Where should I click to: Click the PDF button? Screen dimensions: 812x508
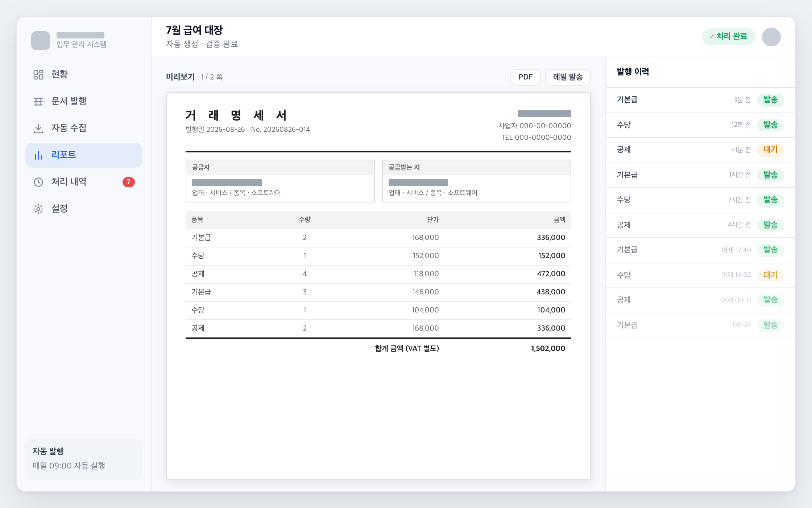(526, 77)
